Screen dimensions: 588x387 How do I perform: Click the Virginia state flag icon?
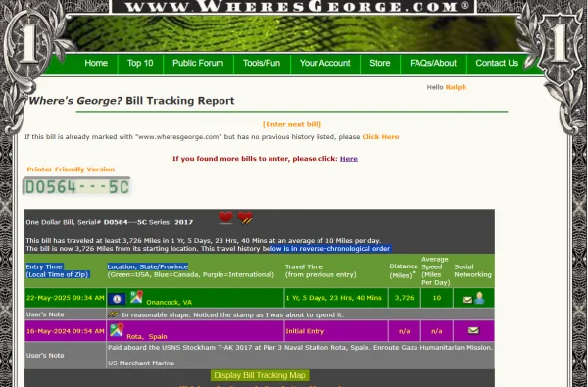117,299
